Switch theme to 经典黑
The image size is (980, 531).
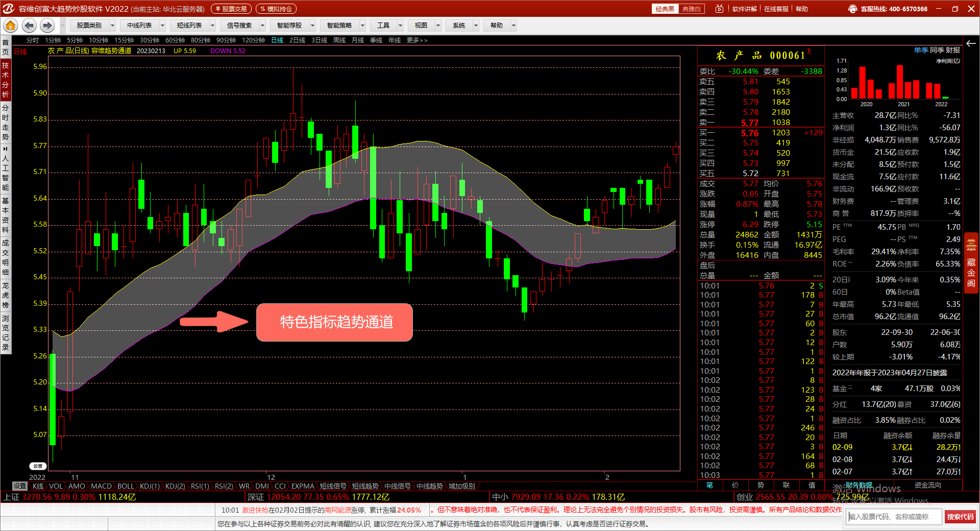pyautogui.click(x=665, y=9)
